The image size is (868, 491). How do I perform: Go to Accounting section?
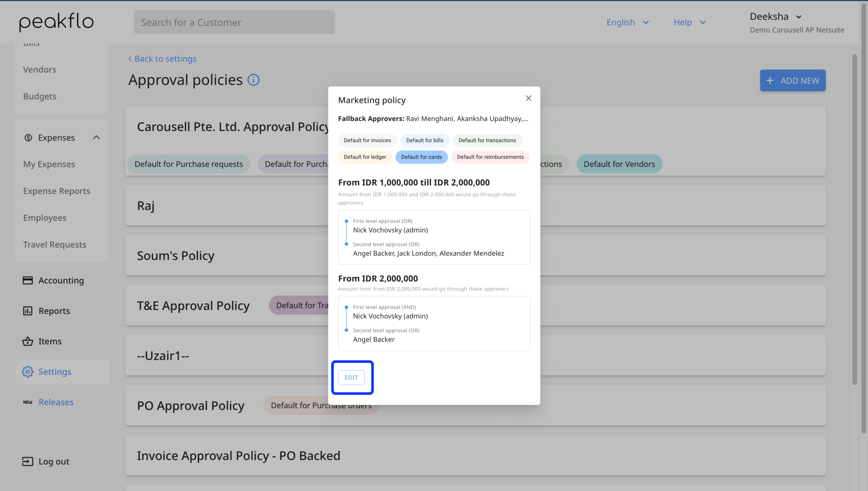[x=61, y=280]
